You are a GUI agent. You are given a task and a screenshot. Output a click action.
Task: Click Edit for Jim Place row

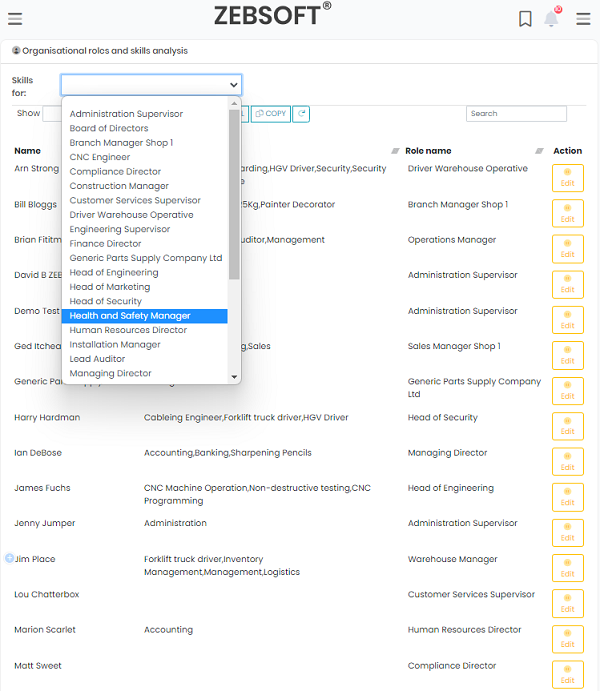[567, 568]
